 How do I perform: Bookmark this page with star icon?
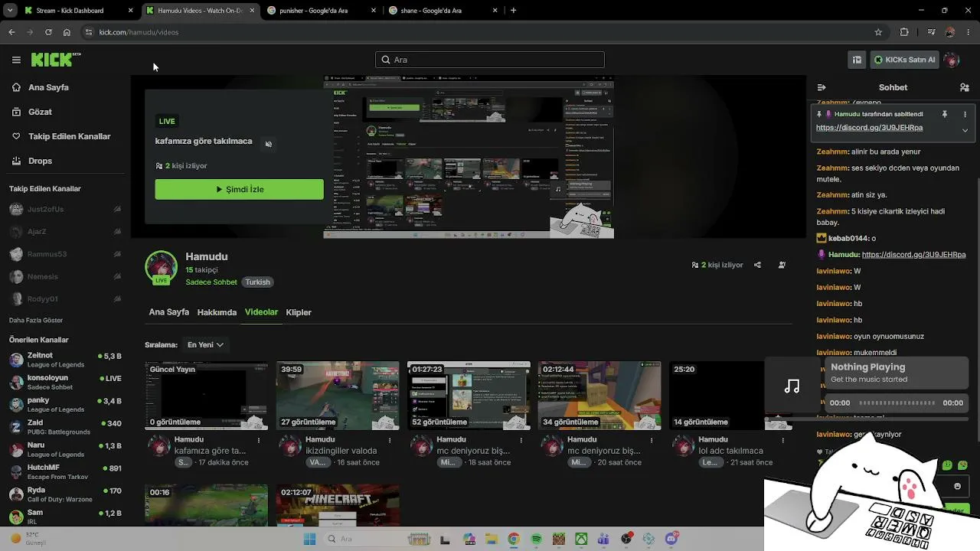[878, 32]
